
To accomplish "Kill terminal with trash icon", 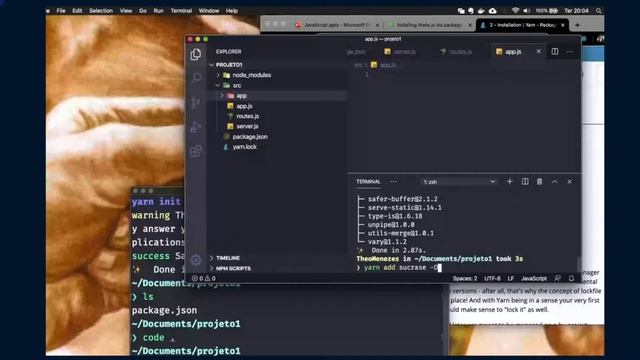I will [x=540, y=181].
